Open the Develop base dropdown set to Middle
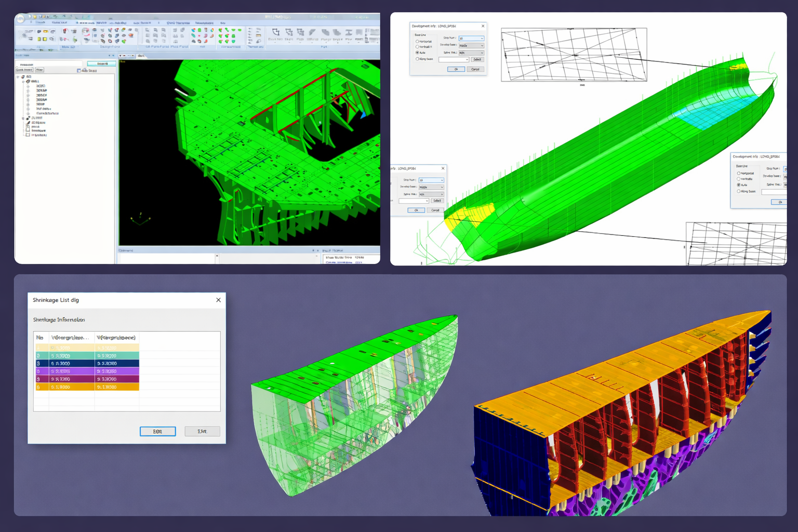This screenshot has width=798, height=532. coord(471,46)
